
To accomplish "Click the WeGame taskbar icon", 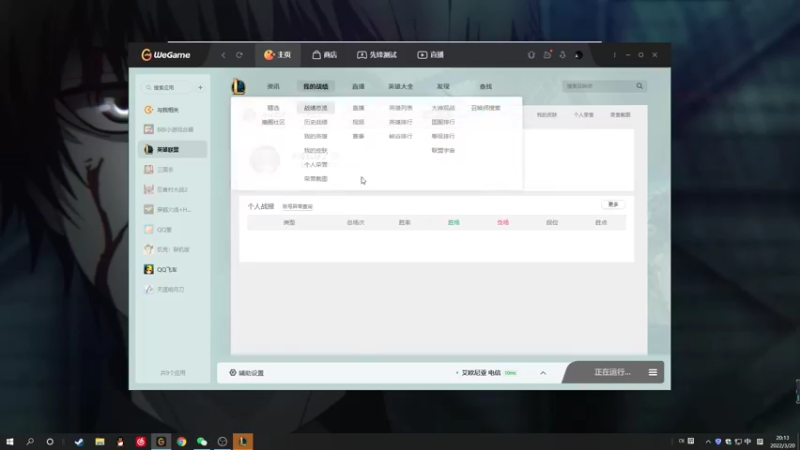I will click(x=161, y=441).
